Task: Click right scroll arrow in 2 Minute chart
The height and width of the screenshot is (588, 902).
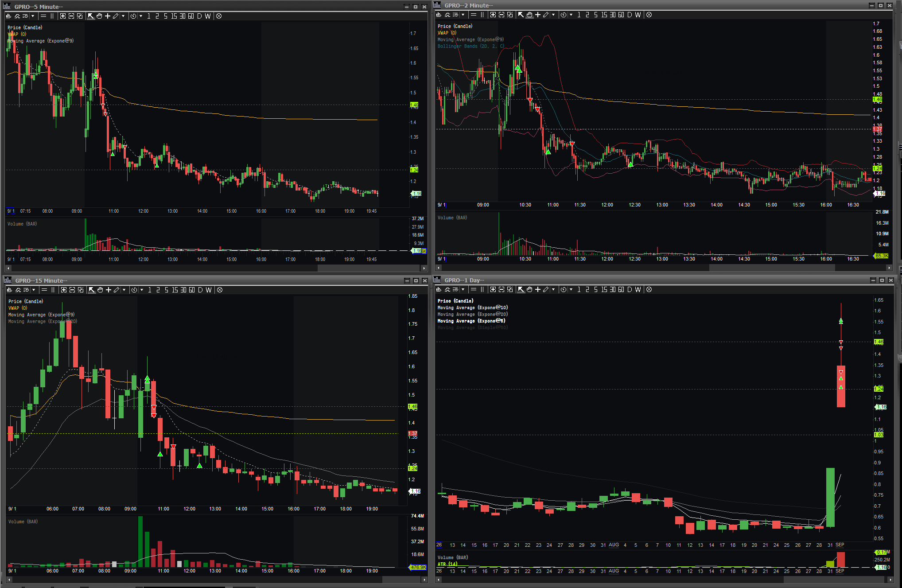Action: pos(889,268)
